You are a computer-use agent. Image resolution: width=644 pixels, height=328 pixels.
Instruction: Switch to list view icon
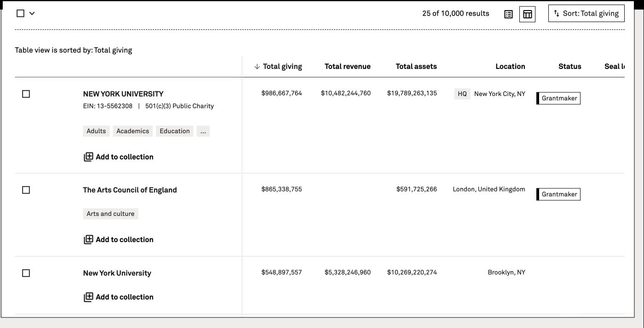(x=508, y=14)
